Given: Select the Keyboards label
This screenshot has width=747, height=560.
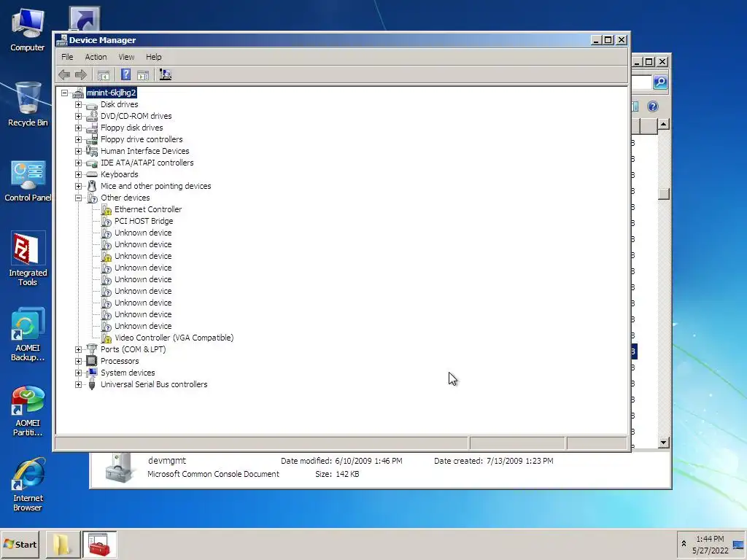Looking at the screenshot, I should [119, 174].
